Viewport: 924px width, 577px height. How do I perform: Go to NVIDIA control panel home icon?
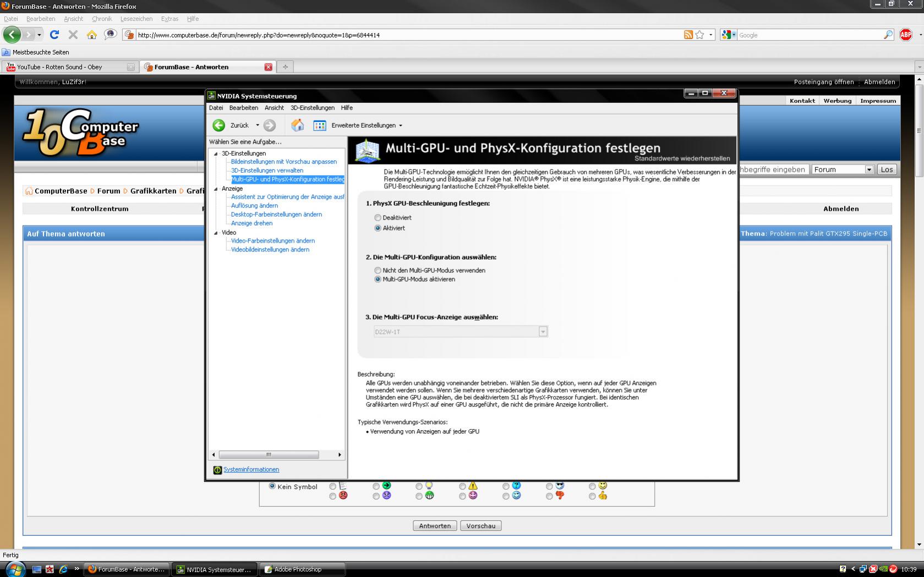(298, 125)
